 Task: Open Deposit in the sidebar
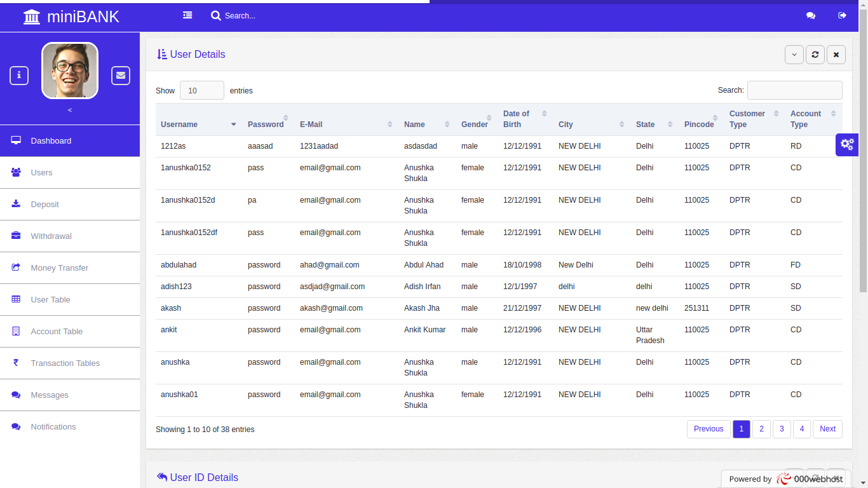click(x=70, y=205)
